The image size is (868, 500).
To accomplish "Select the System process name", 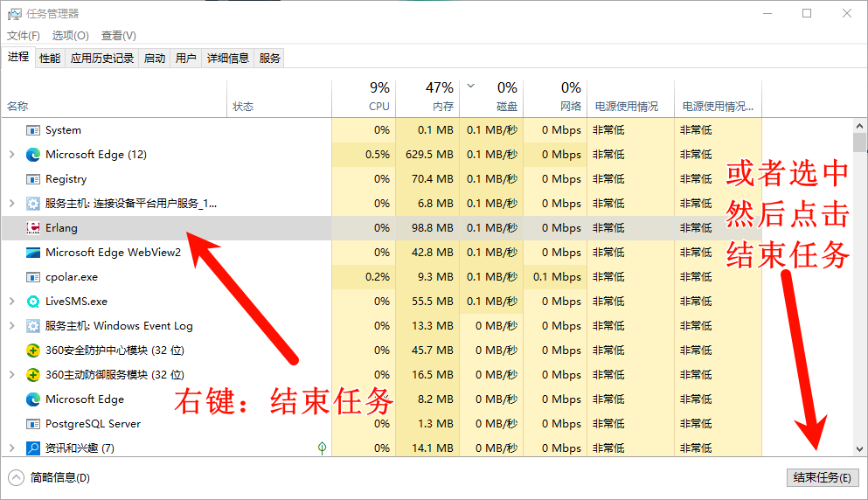I will [x=63, y=130].
